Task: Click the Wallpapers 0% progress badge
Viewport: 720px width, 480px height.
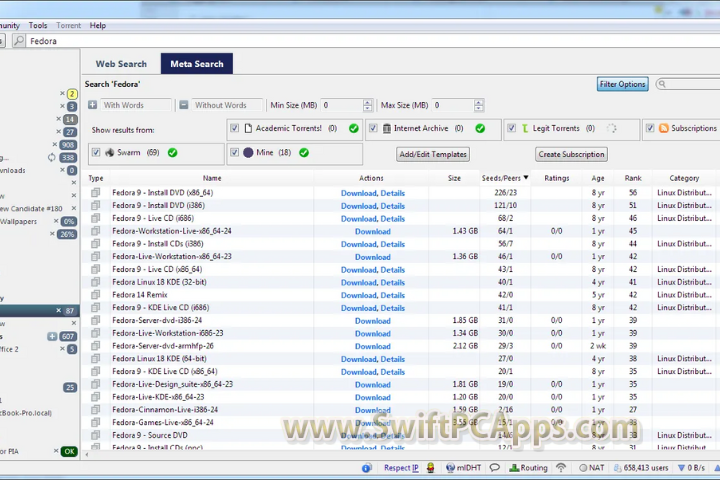Action: (69, 221)
